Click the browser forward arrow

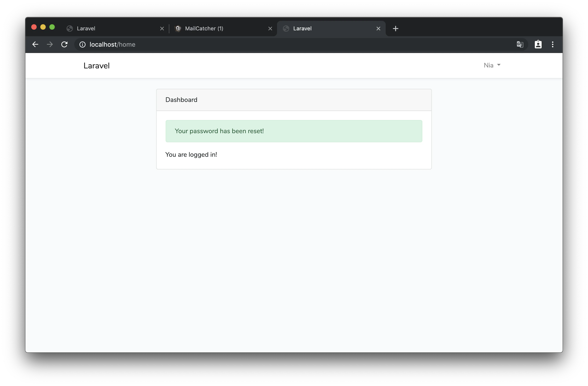pos(50,44)
